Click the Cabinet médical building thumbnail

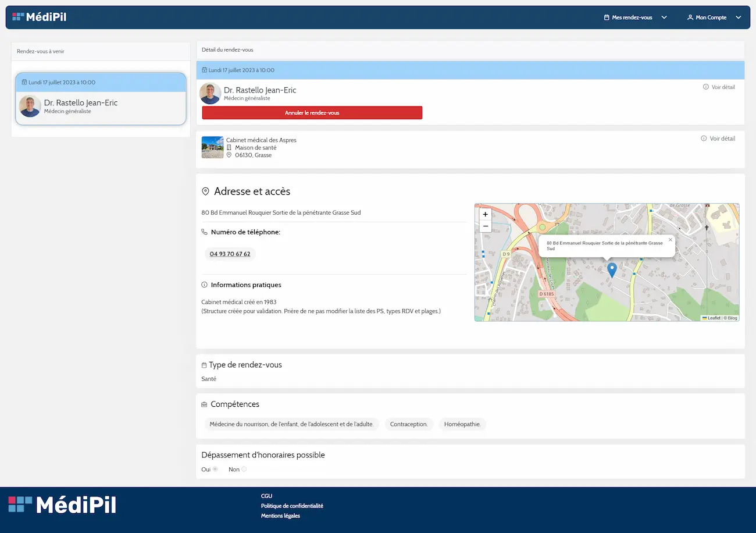(212, 148)
